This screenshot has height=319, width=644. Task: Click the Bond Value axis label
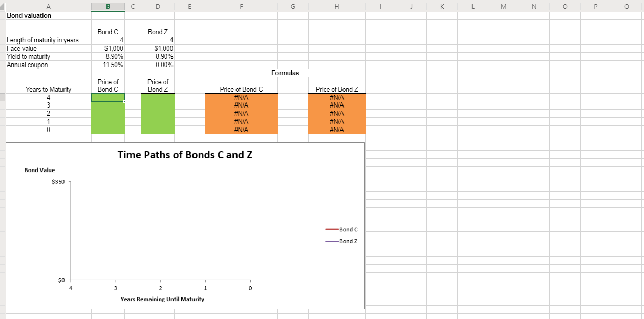(x=39, y=169)
